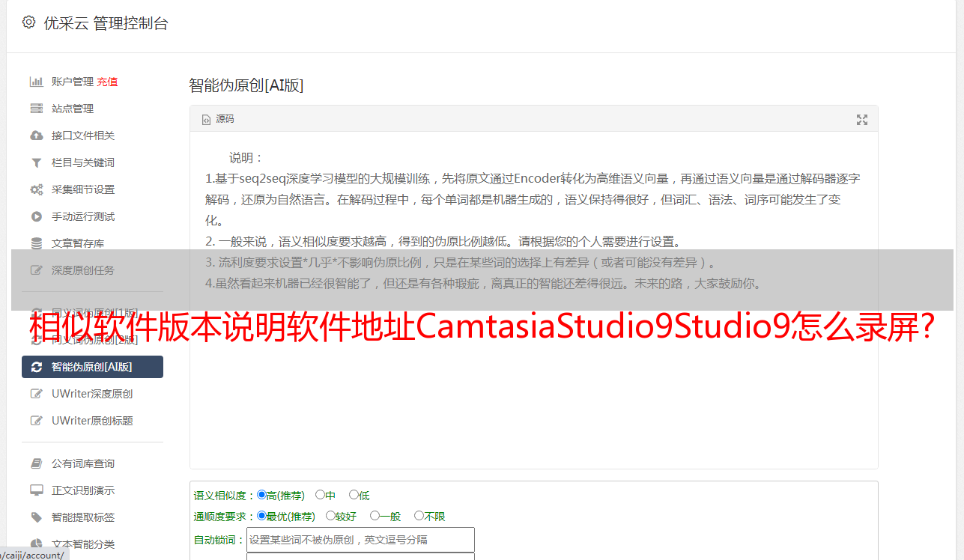Click the tag icon for 智能提取标签
The image size is (964, 560).
click(36, 517)
